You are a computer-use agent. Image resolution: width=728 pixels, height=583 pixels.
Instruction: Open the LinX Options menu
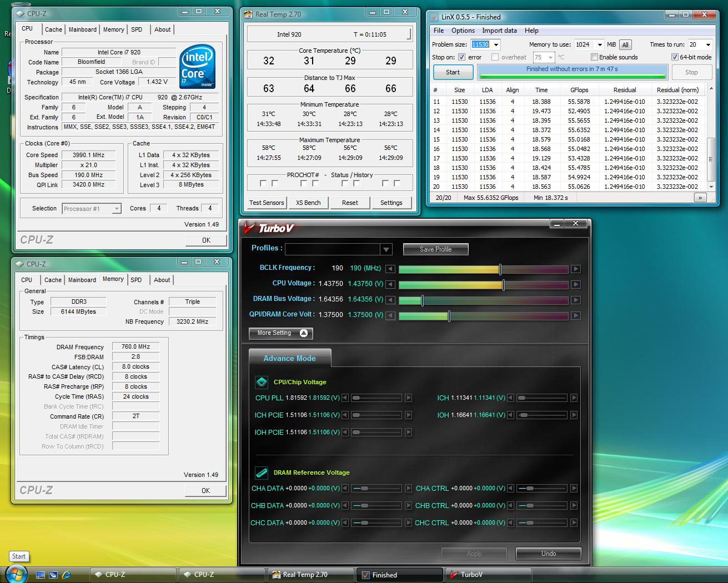tap(463, 31)
